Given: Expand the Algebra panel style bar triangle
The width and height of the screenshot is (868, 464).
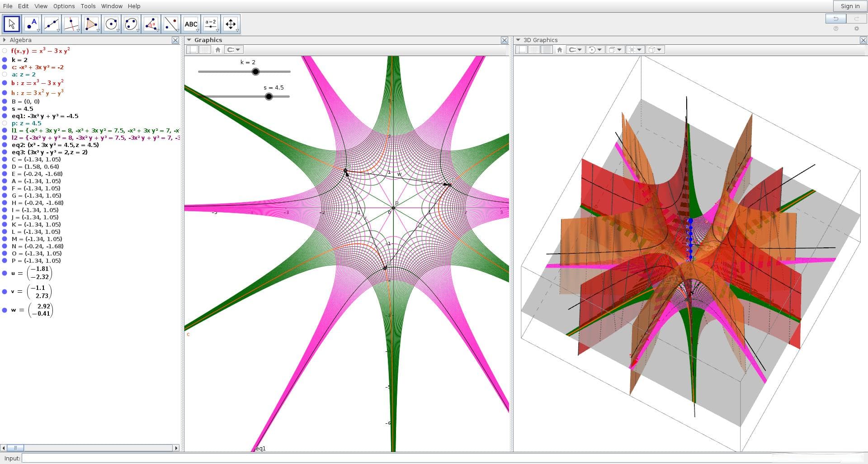Looking at the screenshot, I should pyautogui.click(x=5, y=40).
